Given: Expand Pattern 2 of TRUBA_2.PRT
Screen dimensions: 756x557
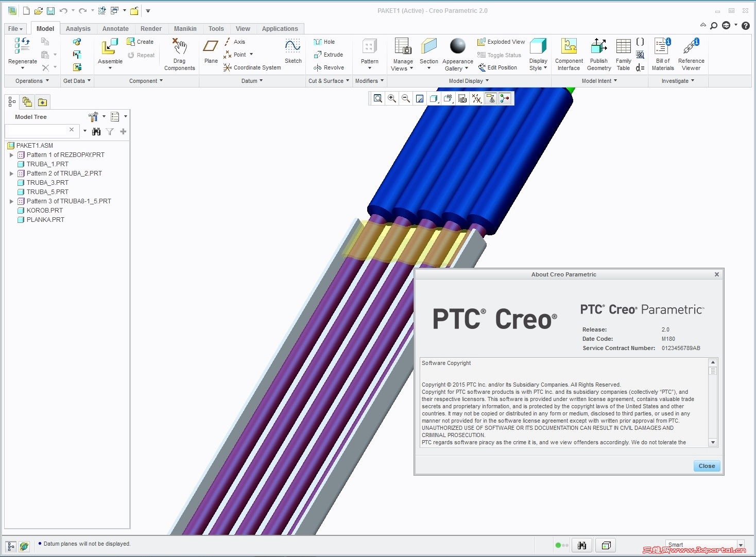Looking at the screenshot, I should [11, 173].
